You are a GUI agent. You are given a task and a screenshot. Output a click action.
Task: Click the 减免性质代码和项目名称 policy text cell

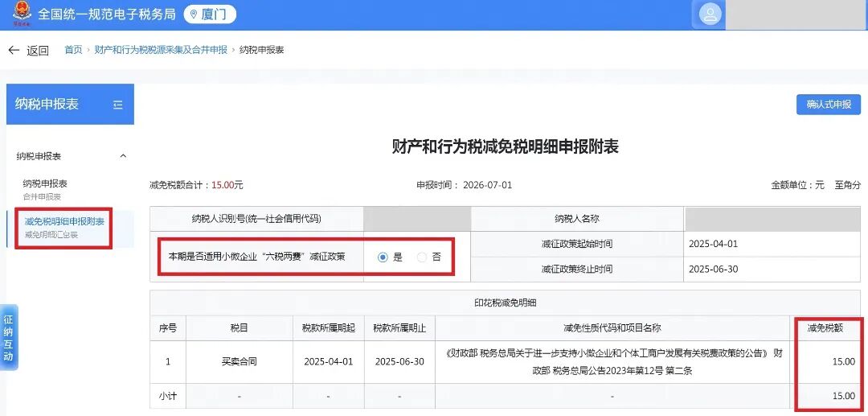613,362
